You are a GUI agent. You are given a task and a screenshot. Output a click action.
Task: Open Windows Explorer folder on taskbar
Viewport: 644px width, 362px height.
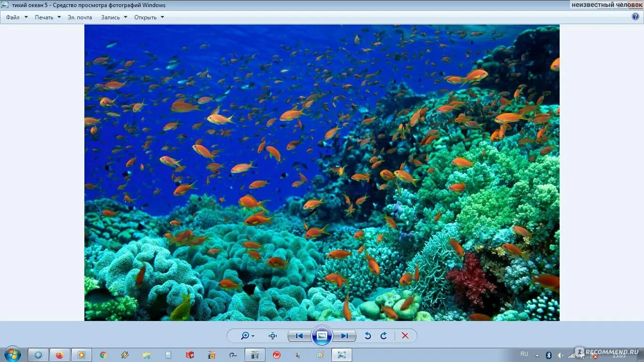147,355
